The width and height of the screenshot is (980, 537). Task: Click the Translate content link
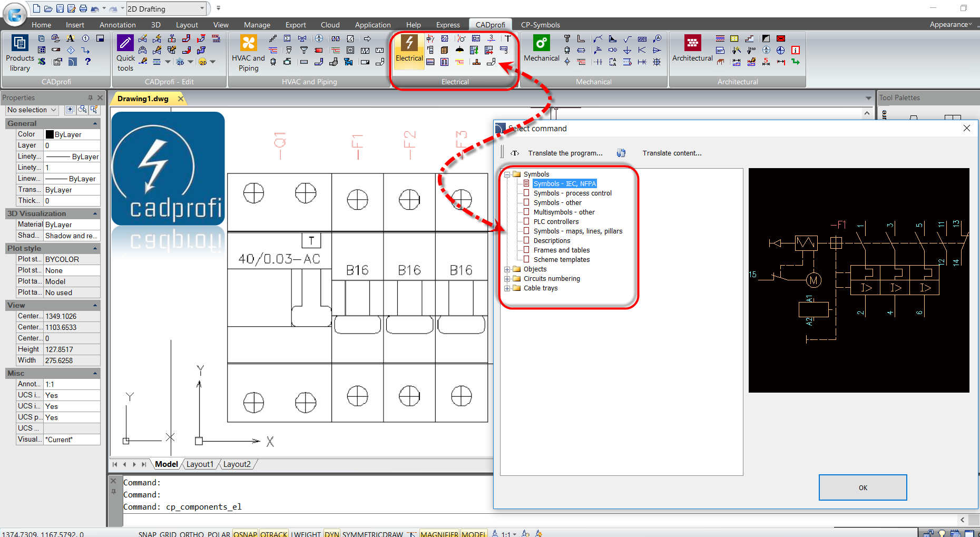click(672, 153)
